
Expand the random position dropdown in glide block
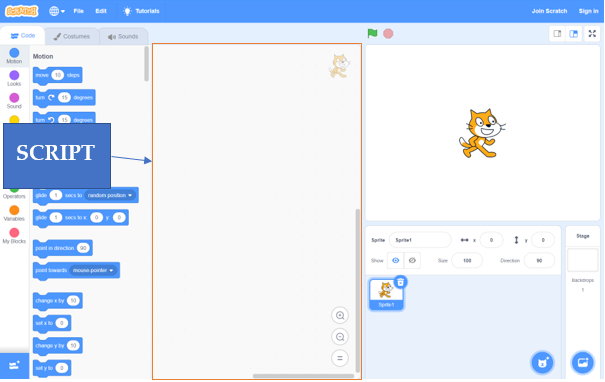[x=110, y=195]
